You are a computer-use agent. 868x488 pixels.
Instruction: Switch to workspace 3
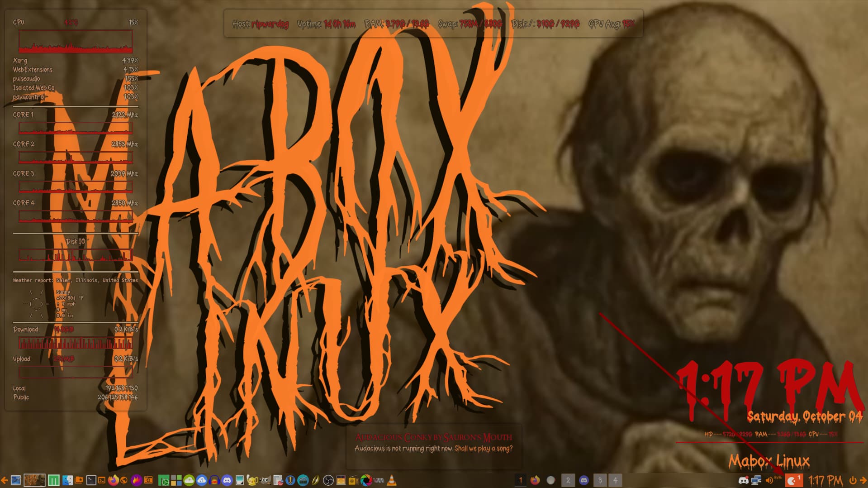600,480
